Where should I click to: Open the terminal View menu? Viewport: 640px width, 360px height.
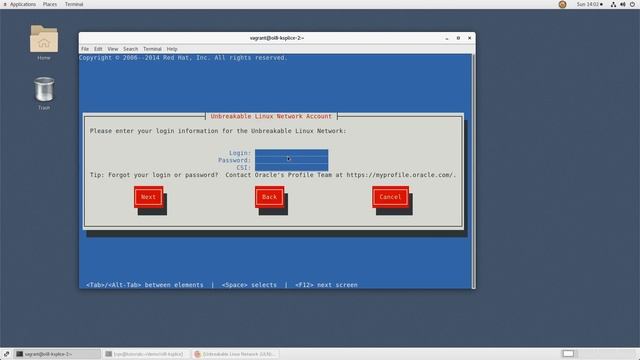(x=113, y=49)
